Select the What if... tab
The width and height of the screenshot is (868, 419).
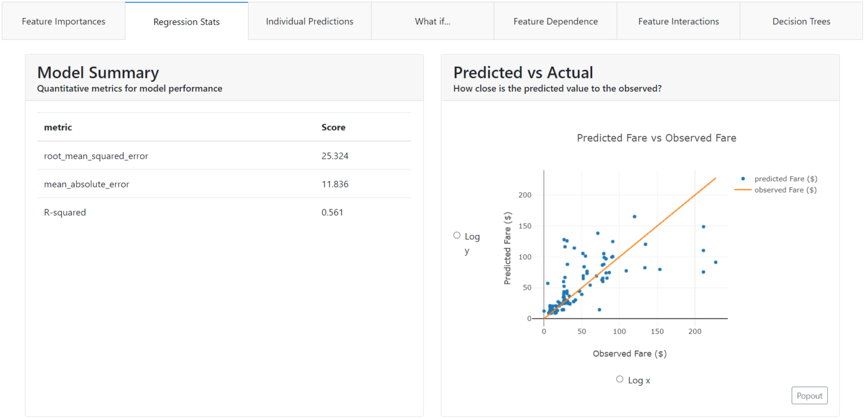point(432,21)
